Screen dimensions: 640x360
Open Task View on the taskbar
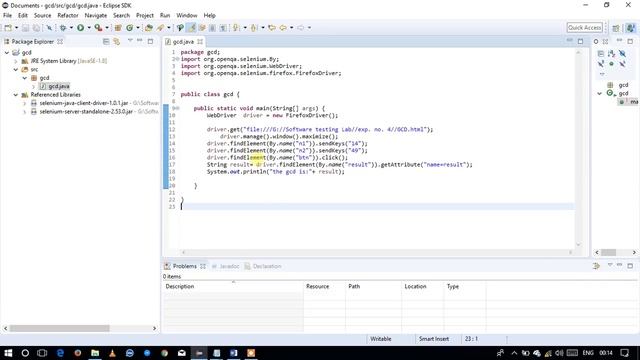point(42,353)
